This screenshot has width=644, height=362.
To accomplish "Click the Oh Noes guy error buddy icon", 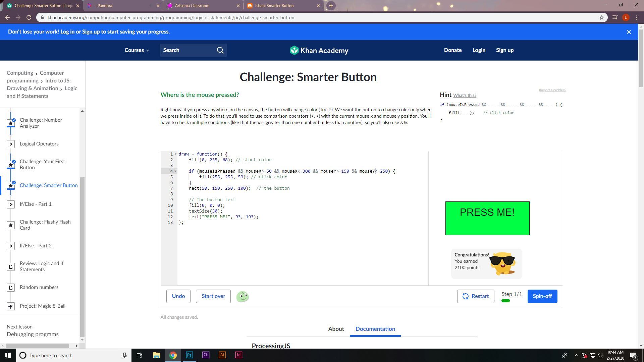I will pos(243,296).
